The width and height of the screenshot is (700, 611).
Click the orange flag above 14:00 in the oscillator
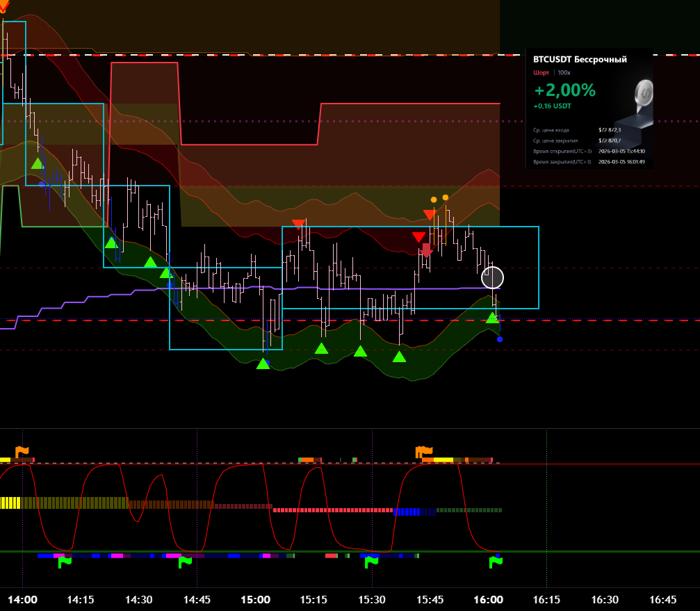point(22,452)
